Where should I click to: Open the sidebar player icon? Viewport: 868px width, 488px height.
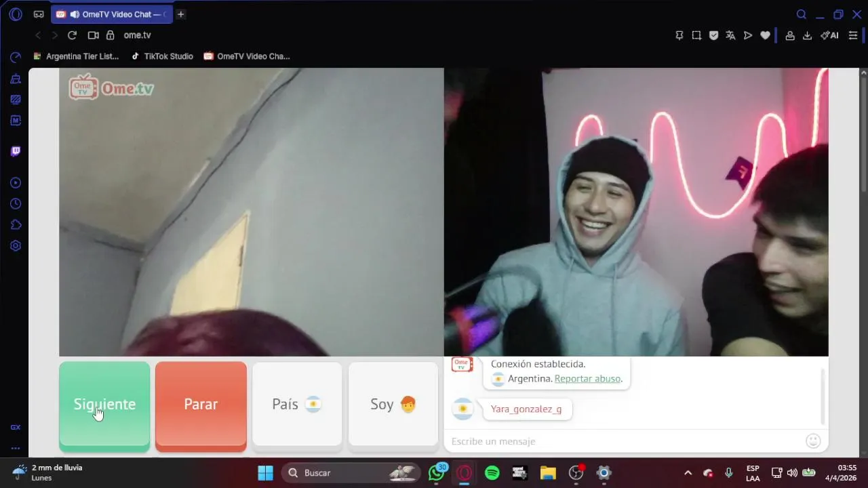tap(16, 183)
